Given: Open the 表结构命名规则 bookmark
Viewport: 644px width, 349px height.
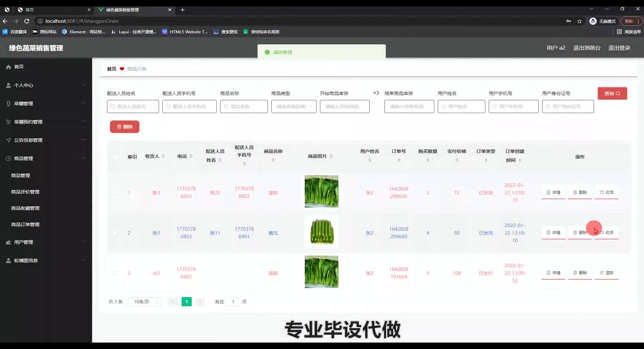Looking at the screenshot, I should click(x=261, y=32).
